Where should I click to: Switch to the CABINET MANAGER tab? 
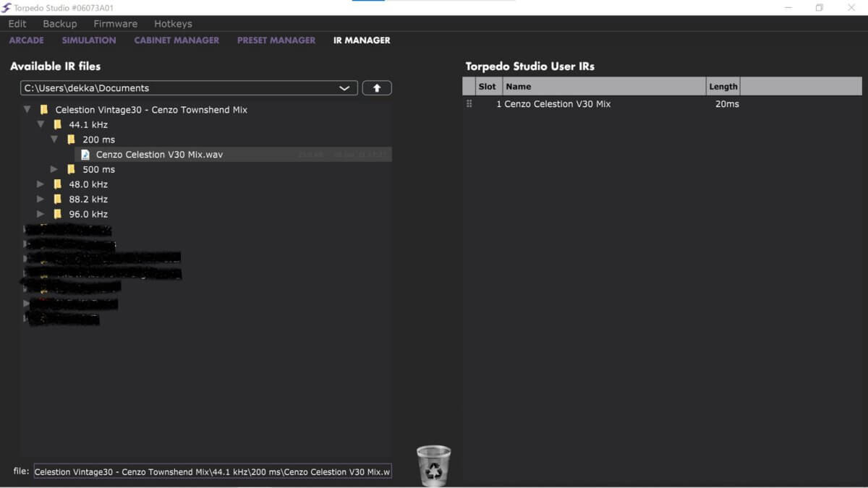(x=176, y=40)
